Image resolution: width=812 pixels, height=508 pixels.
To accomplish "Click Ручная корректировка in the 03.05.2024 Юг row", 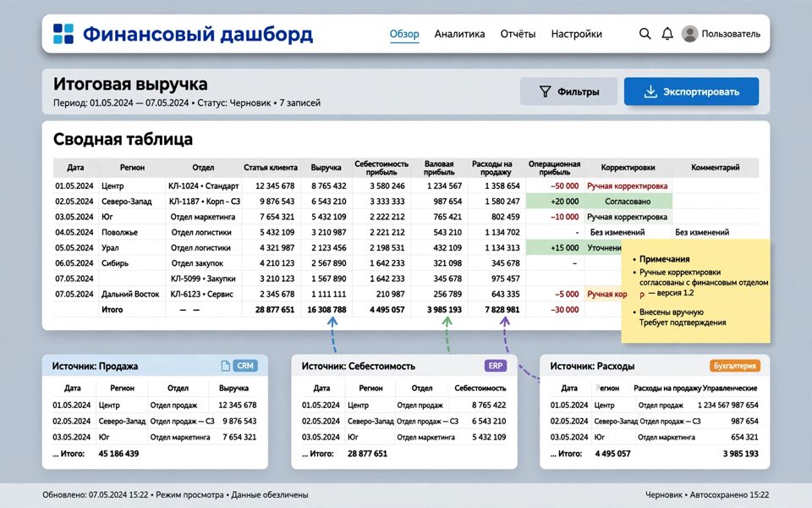I will pyautogui.click(x=627, y=217).
